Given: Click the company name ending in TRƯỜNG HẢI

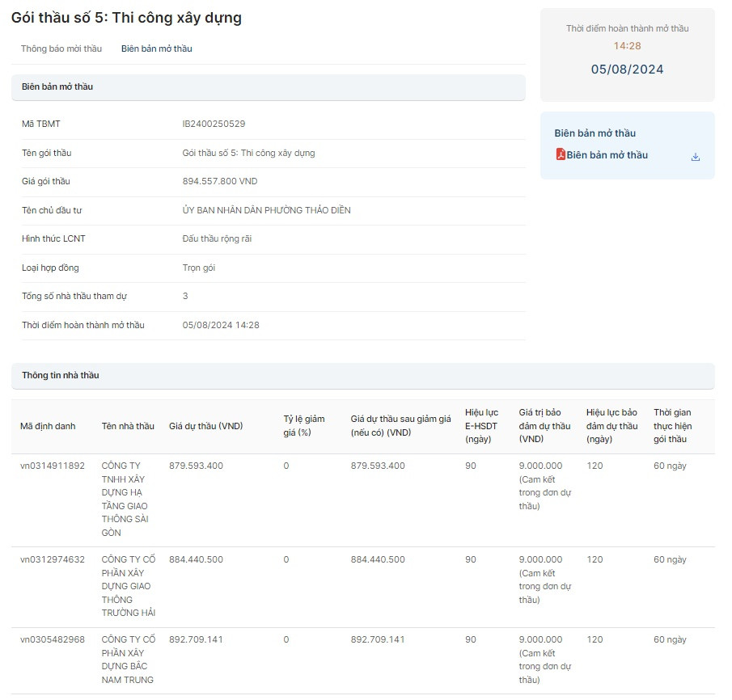Looking at the screenshot, I should tap(128, 586).
